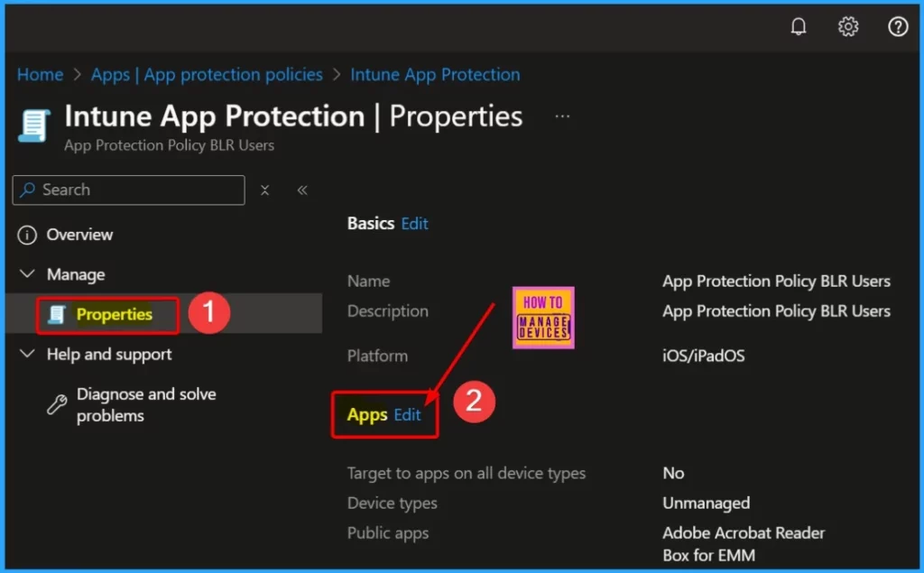Clear the search box with the X icon

click(264, 189)
